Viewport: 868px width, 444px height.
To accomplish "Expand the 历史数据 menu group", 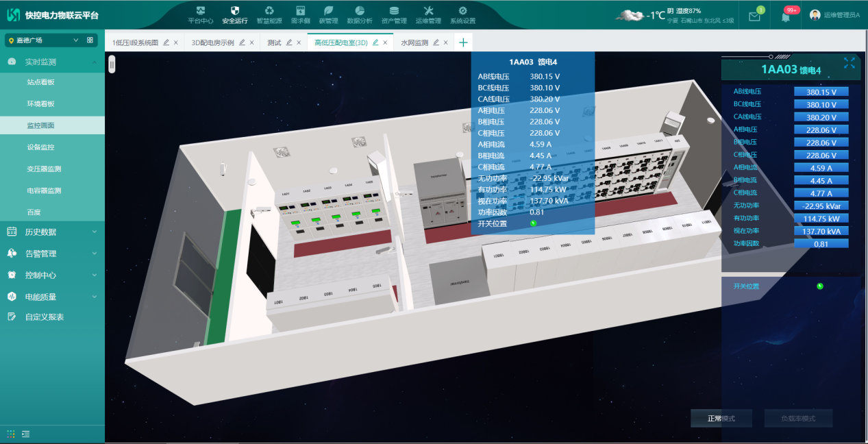I will tap(52, 232).
